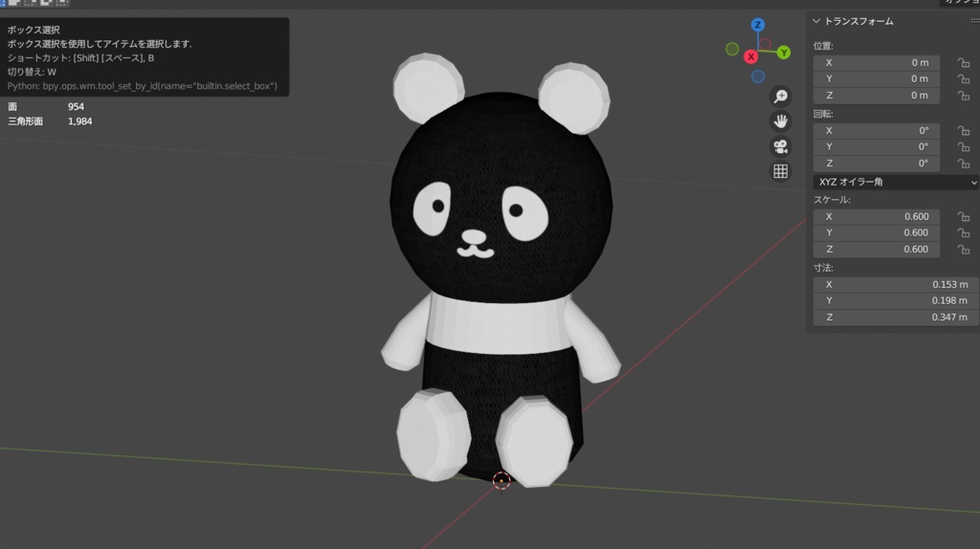Lock the 位置 Z value
This screenshot has width=980, height=549.
(x=964, y=96)
